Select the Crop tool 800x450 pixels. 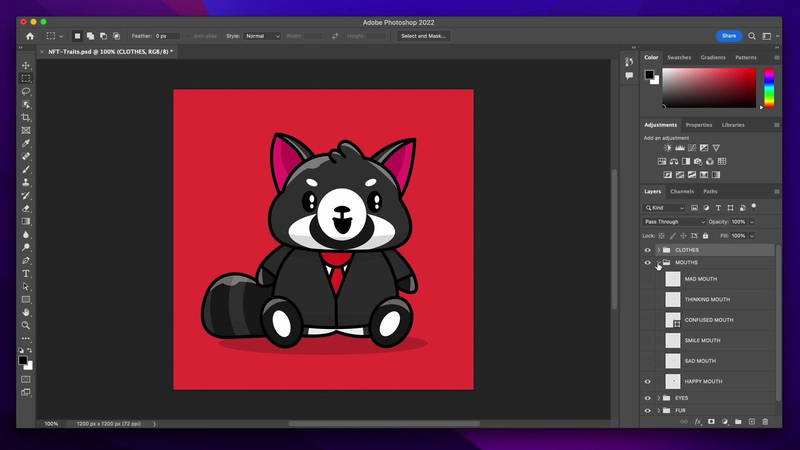click(26, 117)
